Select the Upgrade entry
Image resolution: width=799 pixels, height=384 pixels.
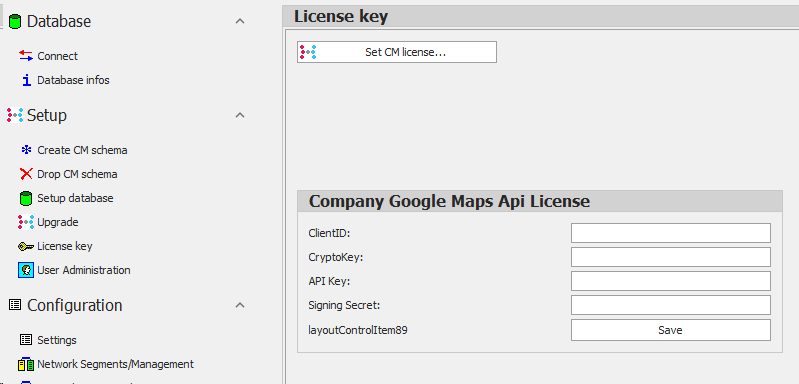click(x=58, y=222)
